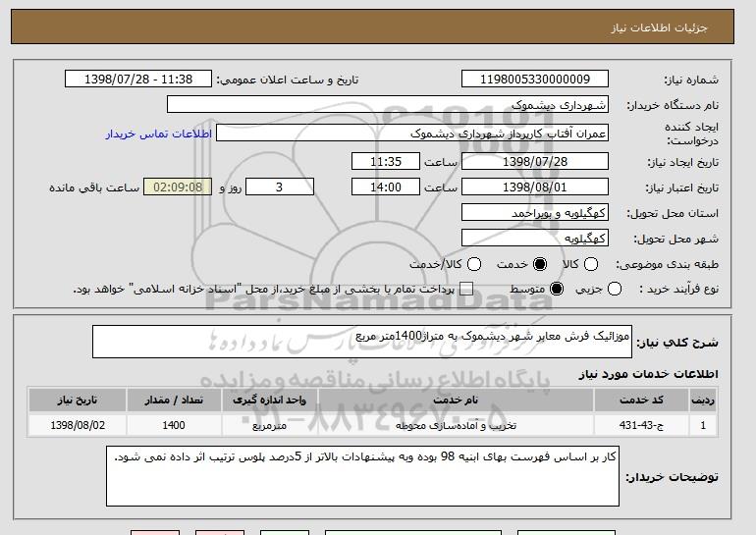The height and width of the screenshot is (535, 756).
Task: Select the خدمت radio button
Action: 540,264
